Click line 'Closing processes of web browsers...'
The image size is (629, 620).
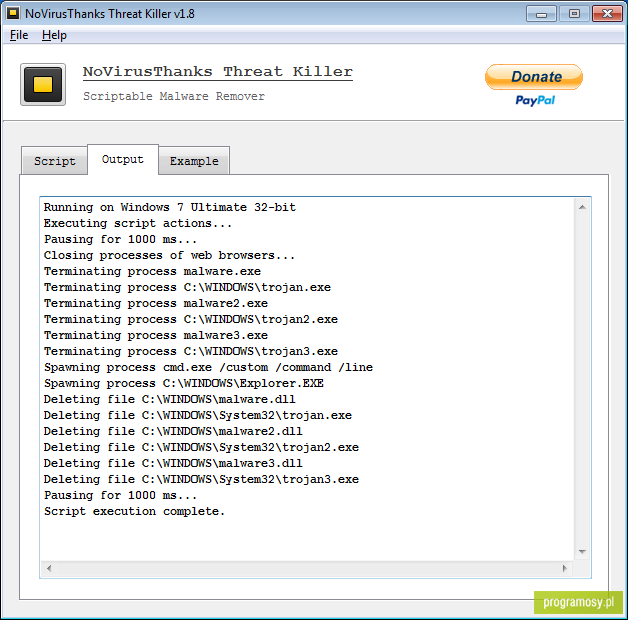(169, 255)
